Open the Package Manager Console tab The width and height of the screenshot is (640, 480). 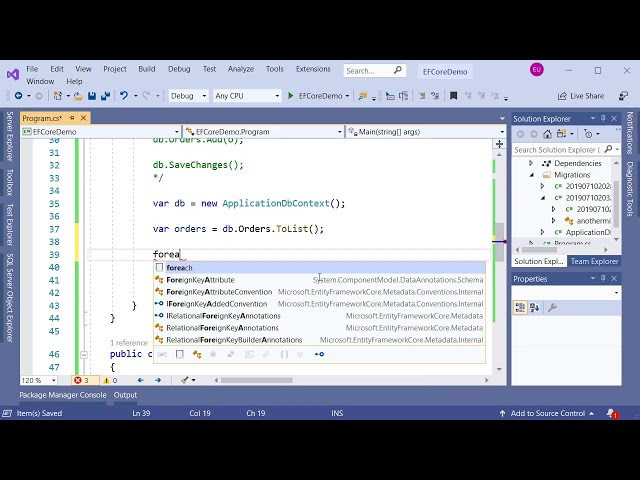[x=63, y=395]
